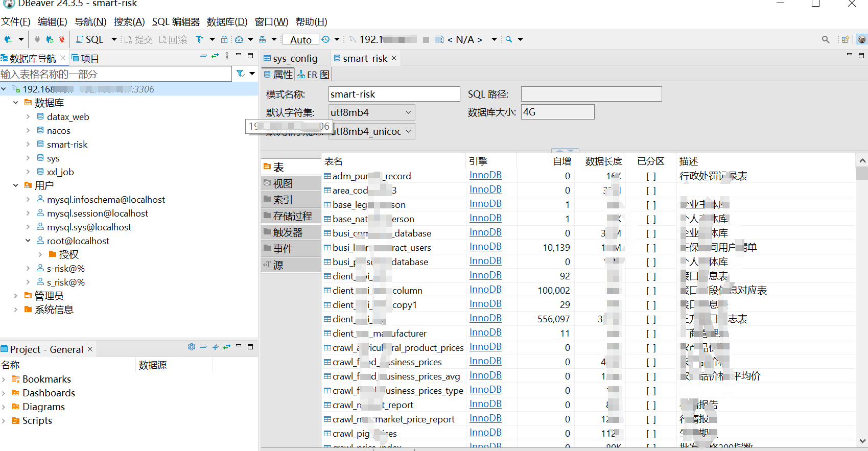This screenshot has height=451, width=868.
Task: Toggle 已分区 checkbox in 10,139 auto-increment row
Action: (x=651, y=248)
